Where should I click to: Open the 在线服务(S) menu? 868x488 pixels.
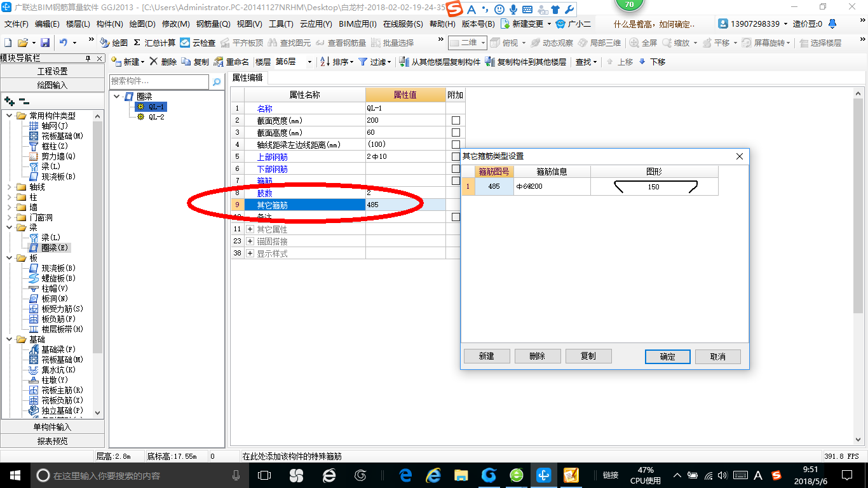tap(403, 24)
